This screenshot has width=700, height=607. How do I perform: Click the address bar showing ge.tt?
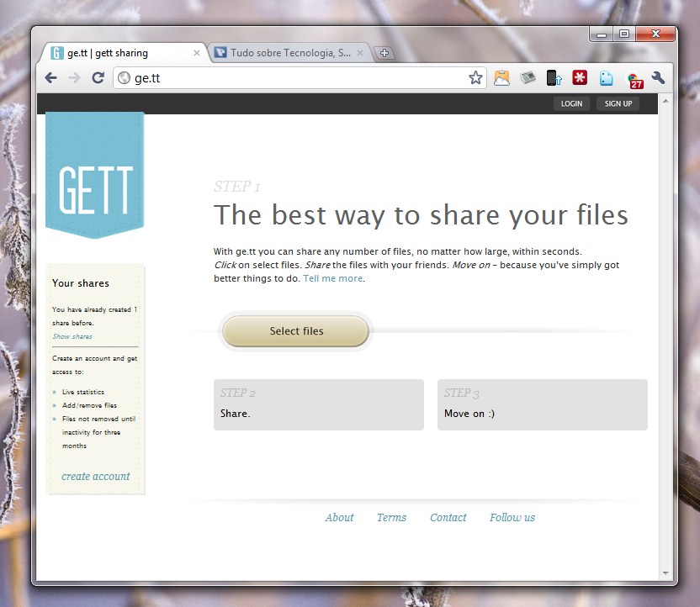click(x=300, y=78)
